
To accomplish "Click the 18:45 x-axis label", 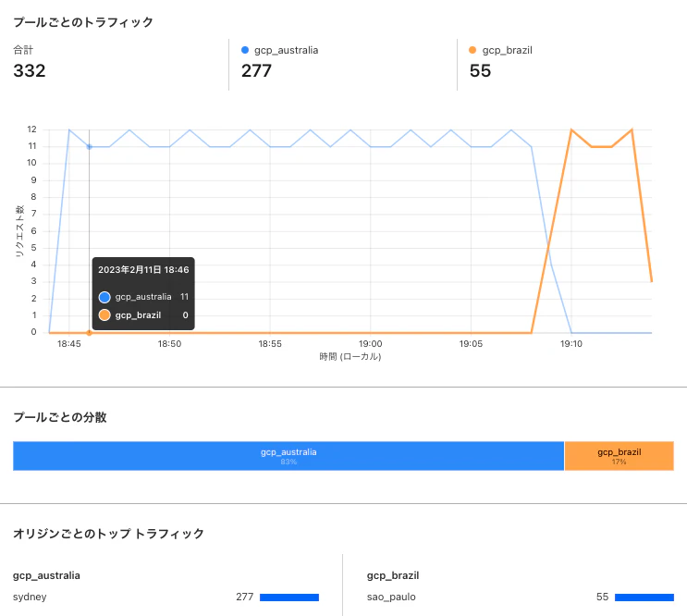I will pyautogui.click(x=68, y=344).
